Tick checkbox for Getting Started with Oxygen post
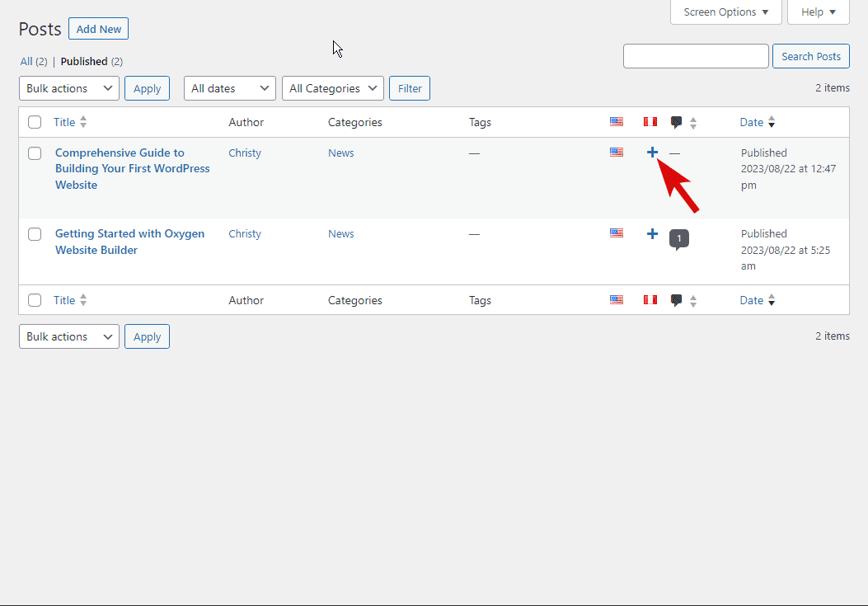 click(x=35, y=234)
